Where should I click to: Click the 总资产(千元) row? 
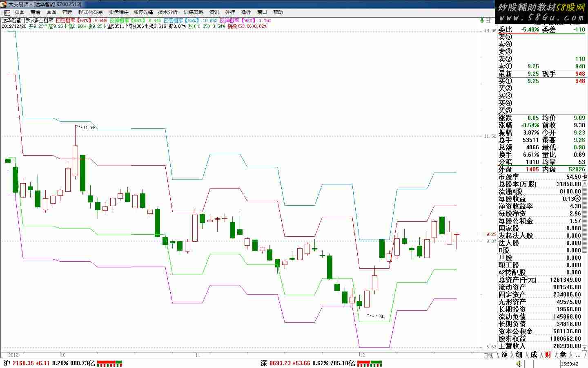coord(540,280)
